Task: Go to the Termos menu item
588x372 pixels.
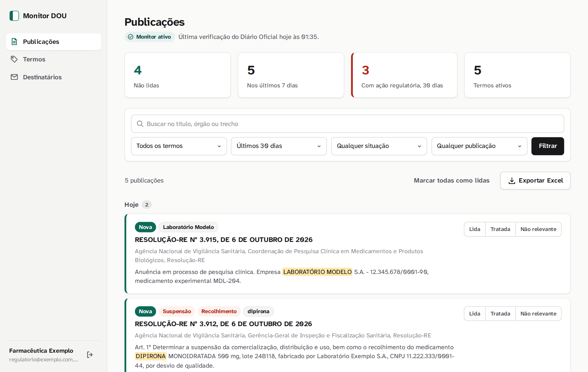Action: click(x=54, y=59)
